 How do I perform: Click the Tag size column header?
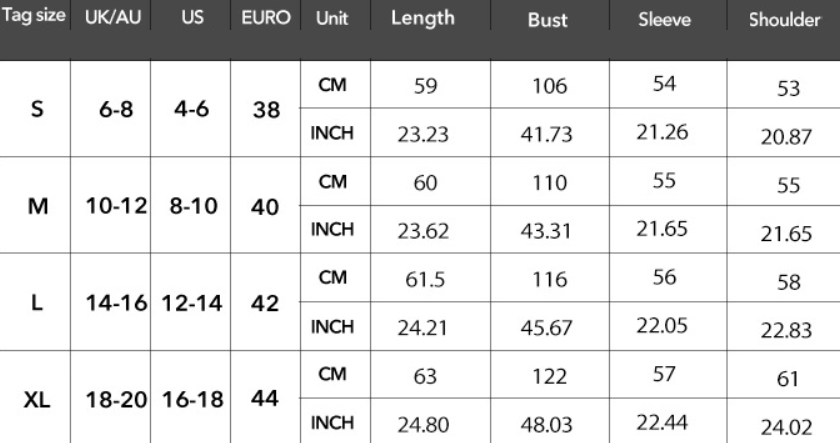point(34,18)
